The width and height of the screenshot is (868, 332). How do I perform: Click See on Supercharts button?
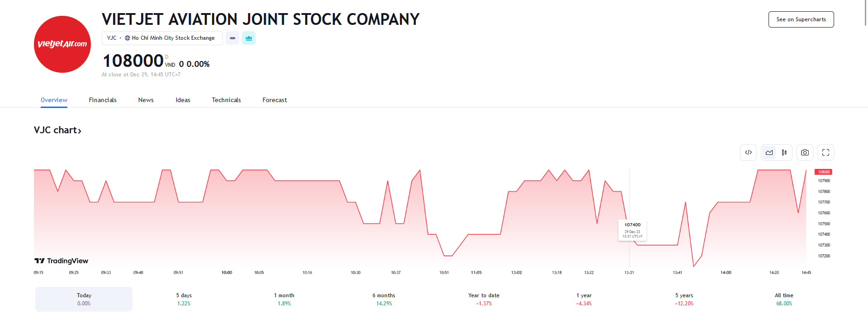(801, 19)
